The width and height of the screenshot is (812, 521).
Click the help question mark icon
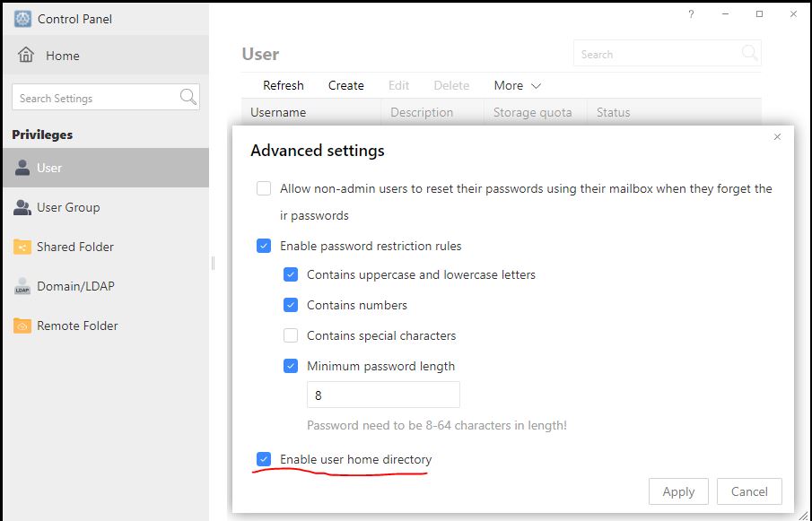(691, 14)
